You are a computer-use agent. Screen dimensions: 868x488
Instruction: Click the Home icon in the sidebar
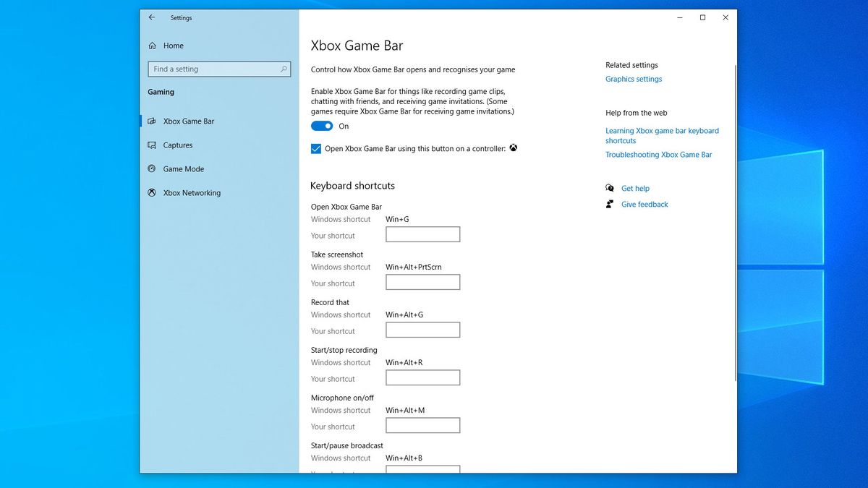pos(152,45)
